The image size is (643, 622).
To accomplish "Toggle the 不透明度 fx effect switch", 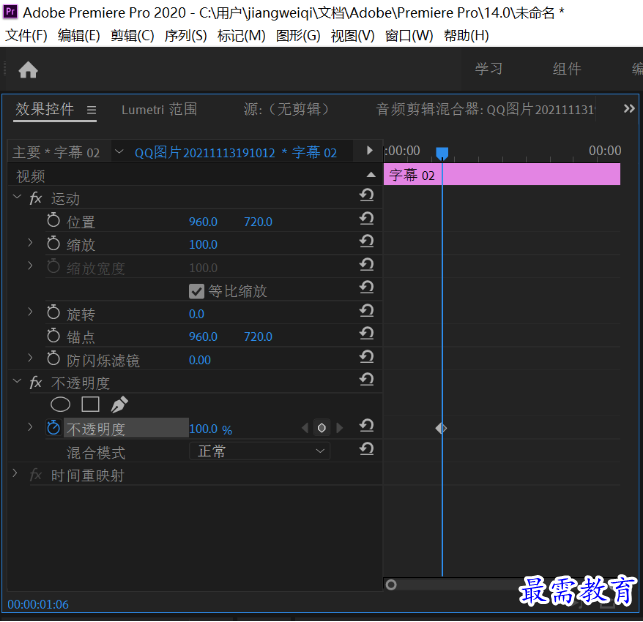I will click(36, 383).
